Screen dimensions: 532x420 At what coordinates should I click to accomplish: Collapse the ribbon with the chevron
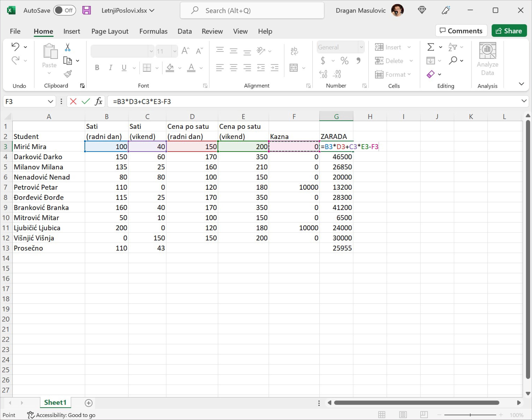521,84
